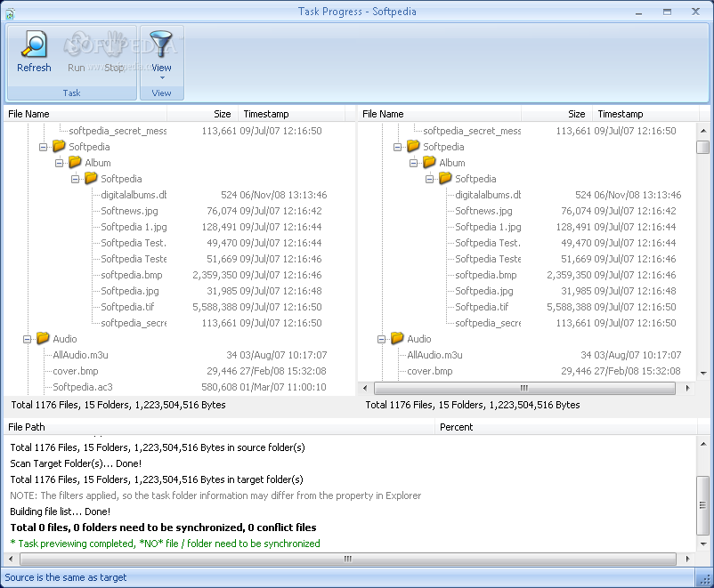Viewport: 714px width, 588px height.
Task: Sort left pane by Size header
Action: 202,114
